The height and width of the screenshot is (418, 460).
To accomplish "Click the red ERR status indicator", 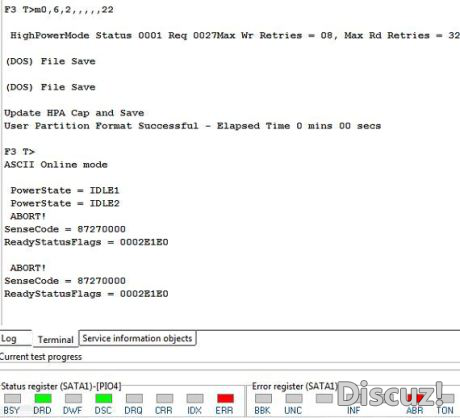I will [x=225, y=398].
